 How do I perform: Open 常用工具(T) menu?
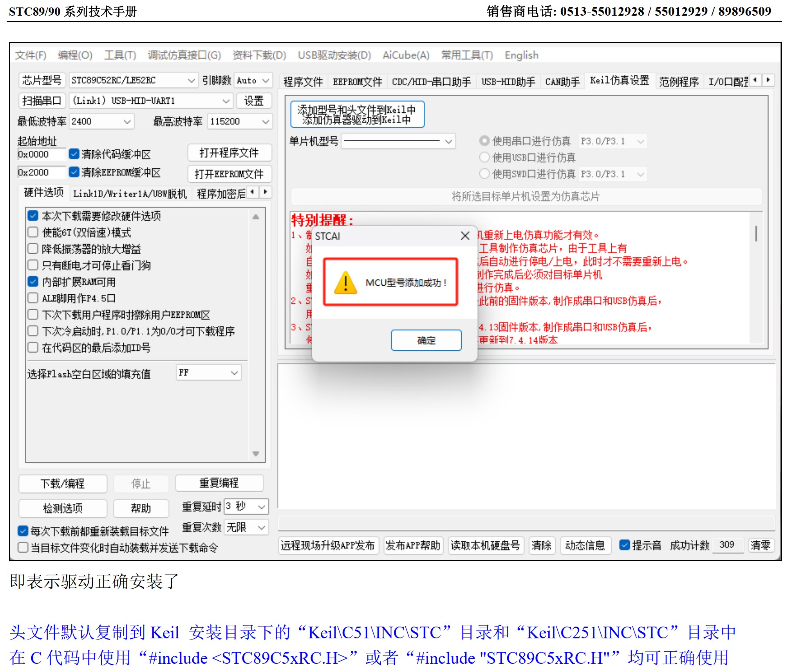point(467,55)
